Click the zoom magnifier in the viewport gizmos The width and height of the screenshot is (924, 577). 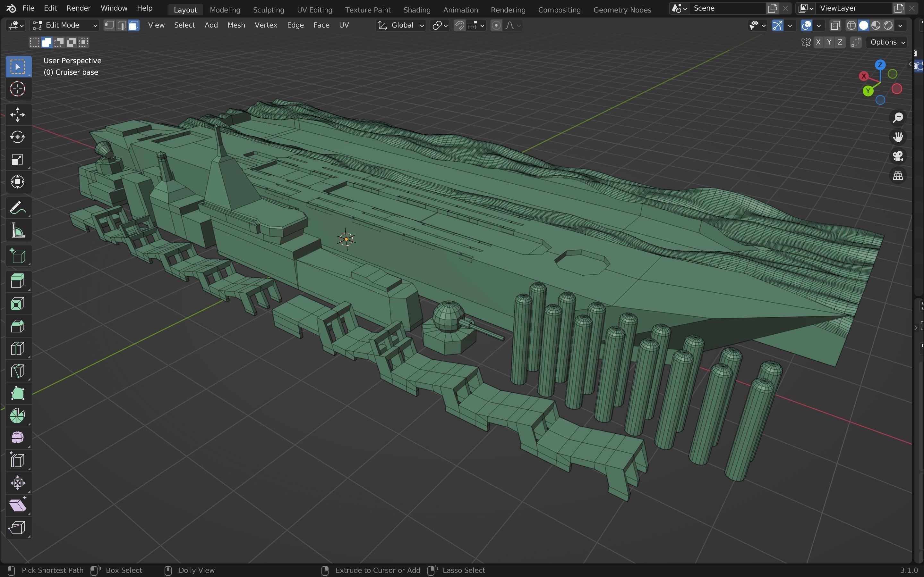point(898,117)
